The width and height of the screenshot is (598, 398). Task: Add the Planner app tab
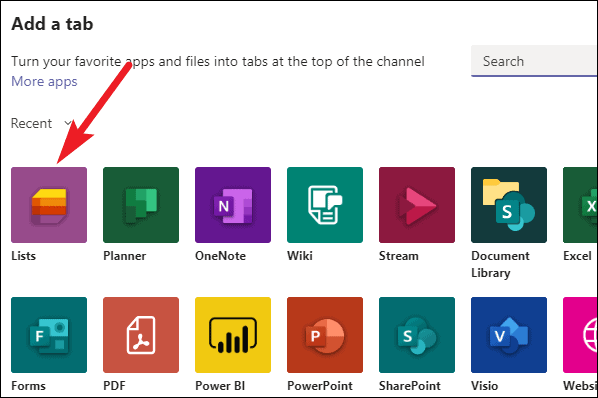click(141, 205)
